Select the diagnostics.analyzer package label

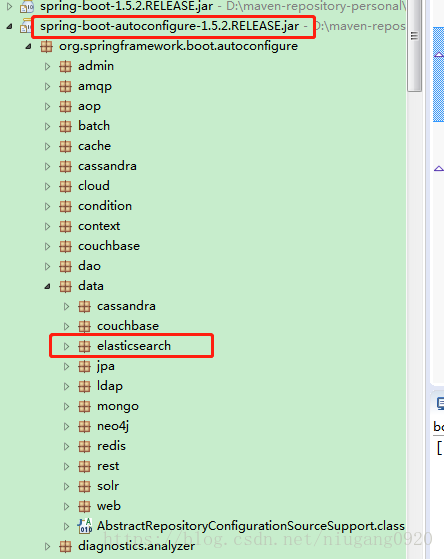coord(137,547)
